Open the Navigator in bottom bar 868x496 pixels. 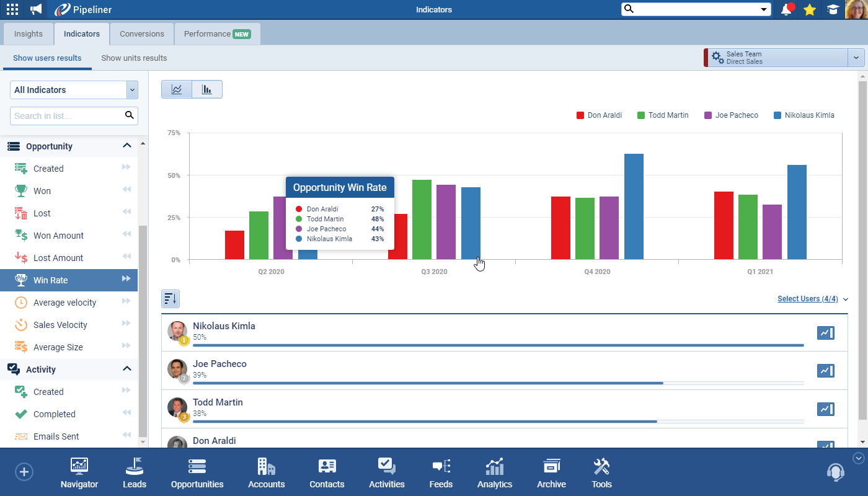click(x=79, y=473)
